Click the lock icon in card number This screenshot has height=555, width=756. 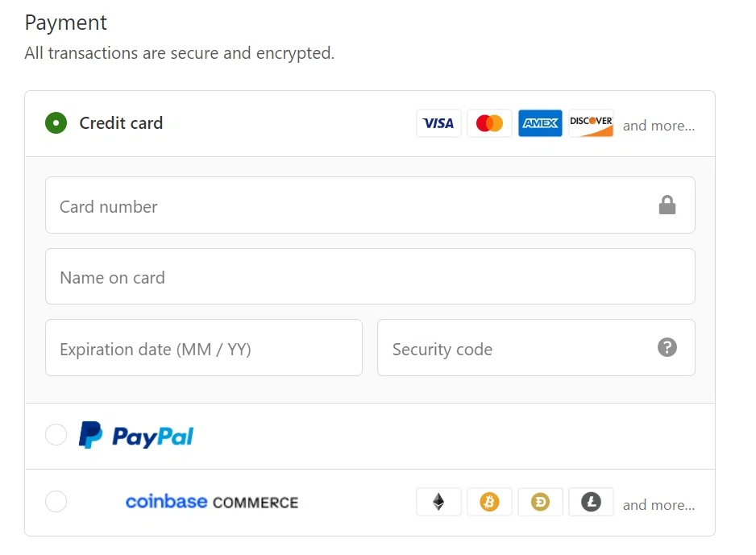point(667,205)
